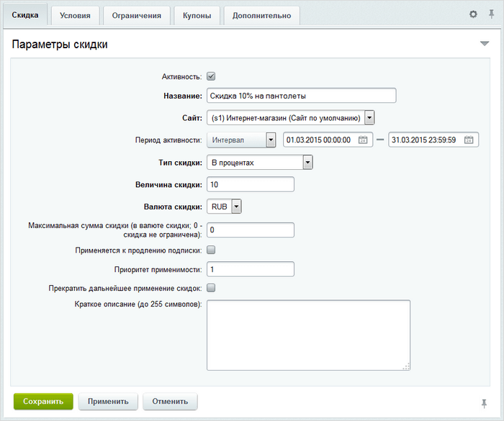Go to the Ограничения tab
The width and height of the screenshot is (504, 421).
click(137, 15)
